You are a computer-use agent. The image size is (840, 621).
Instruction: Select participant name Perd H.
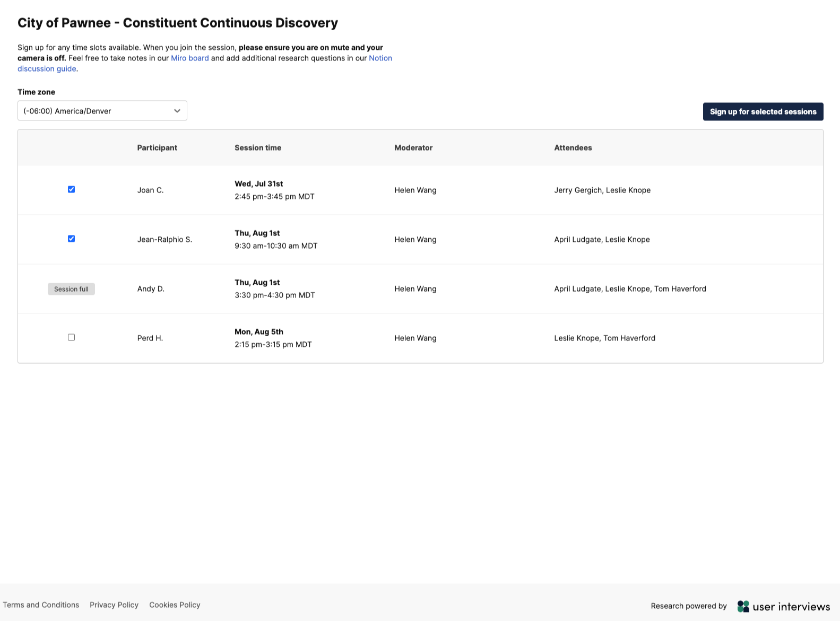(x=150, y=338)
